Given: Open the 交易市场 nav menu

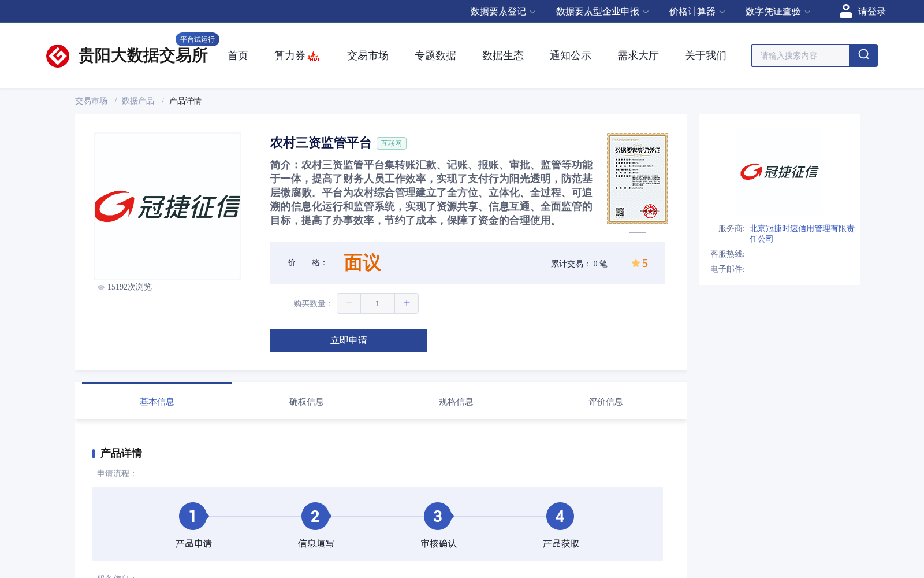Looking at the screenshot, I should (368, 55).
